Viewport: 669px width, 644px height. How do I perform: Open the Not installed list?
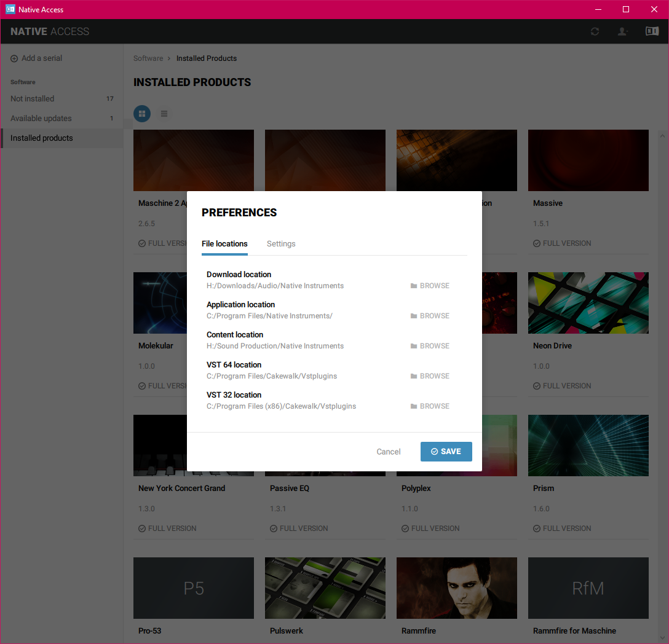click(x=62, y=98)
